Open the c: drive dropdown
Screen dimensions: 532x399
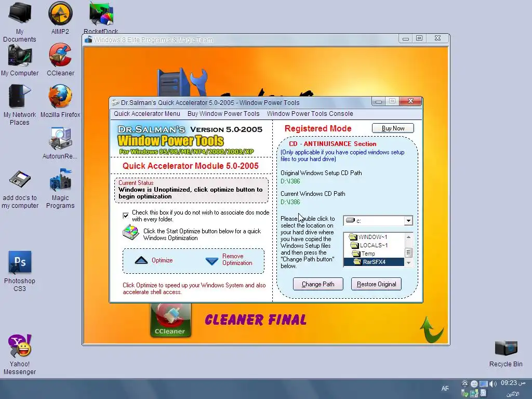click(408, 221)
